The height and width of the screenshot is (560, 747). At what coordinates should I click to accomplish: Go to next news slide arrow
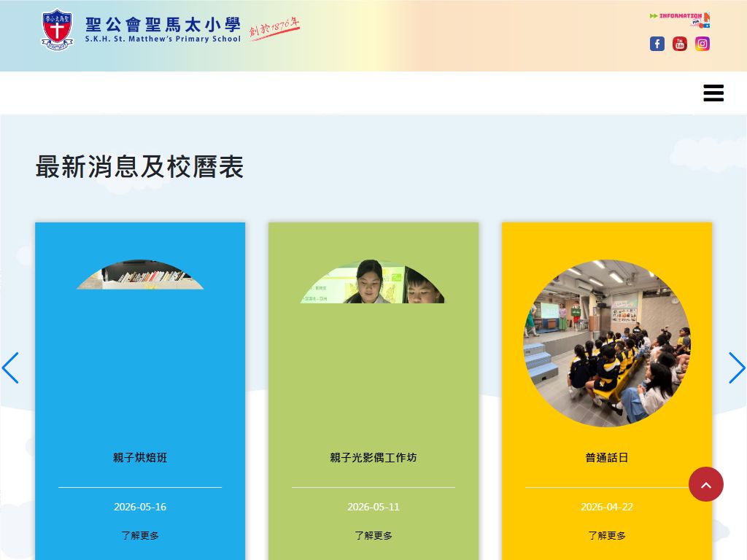(x=737, y=367)
